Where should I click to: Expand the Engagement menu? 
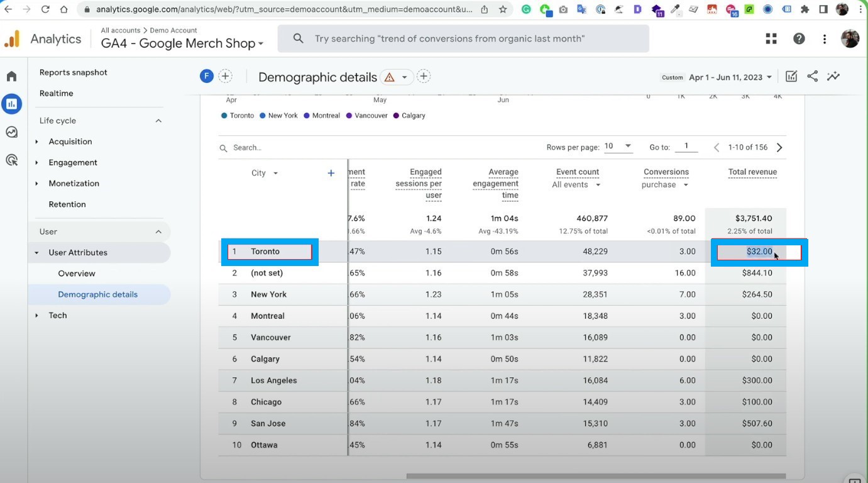tap(36, 162)
